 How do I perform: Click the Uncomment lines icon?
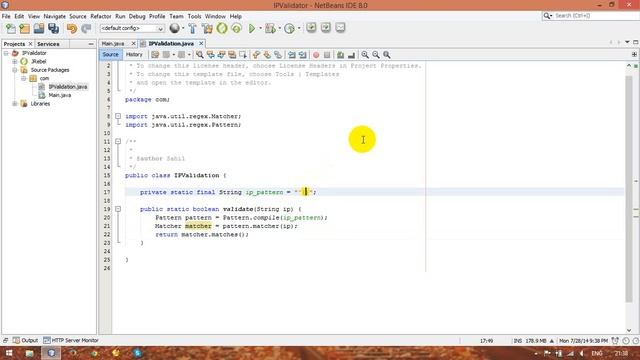[x=351, y=55]
